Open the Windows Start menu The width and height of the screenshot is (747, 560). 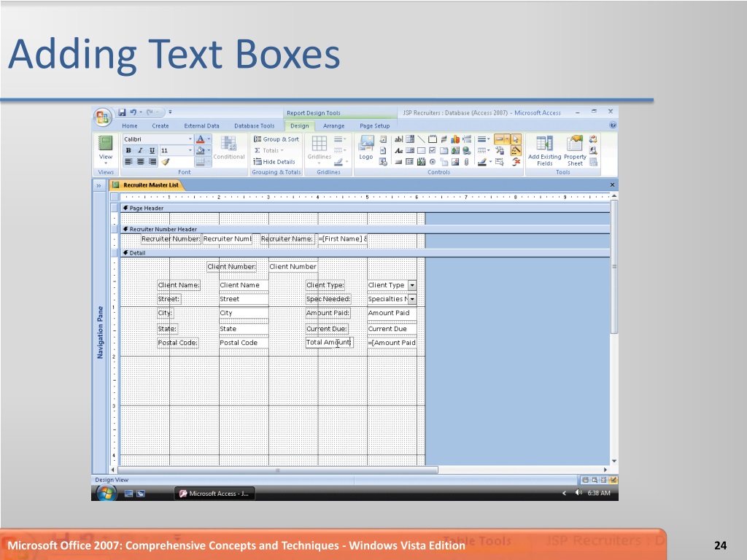106,494
